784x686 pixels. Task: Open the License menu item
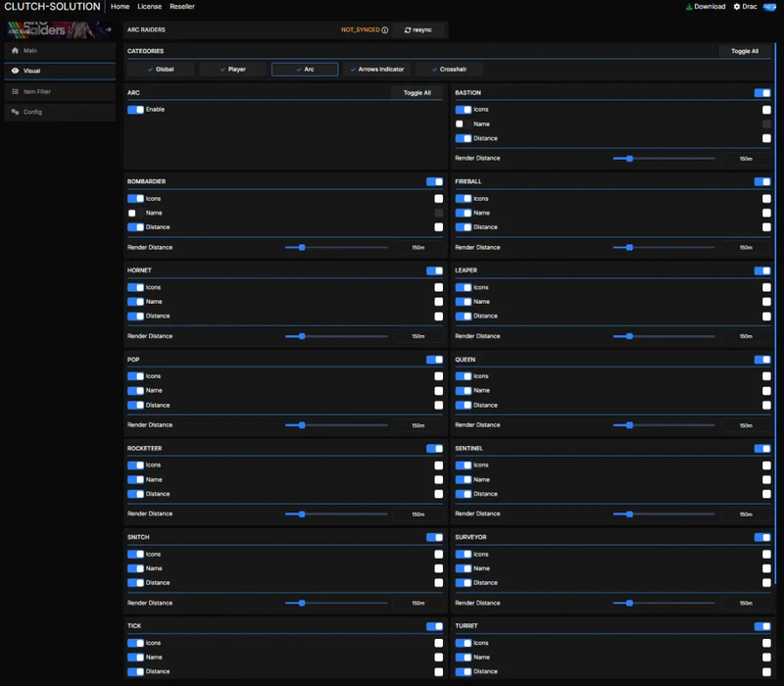click(149, 7)
